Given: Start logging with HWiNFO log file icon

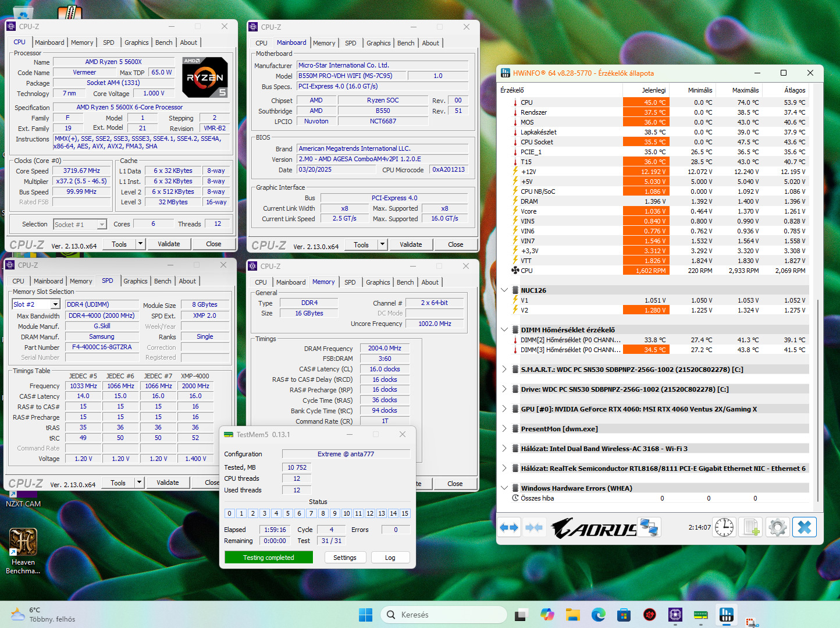Looking at the screenshot, I should [x=751, y=527].
